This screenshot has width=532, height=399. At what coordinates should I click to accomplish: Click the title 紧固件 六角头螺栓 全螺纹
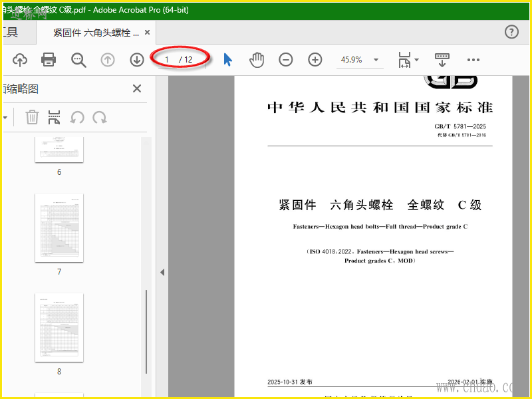tap(362, 205)
